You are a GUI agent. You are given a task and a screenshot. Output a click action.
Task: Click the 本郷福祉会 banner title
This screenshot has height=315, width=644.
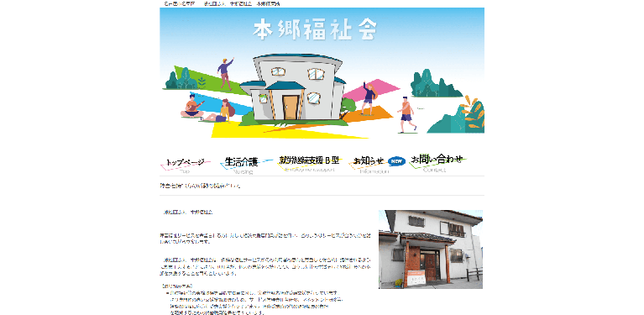[315, 30]
